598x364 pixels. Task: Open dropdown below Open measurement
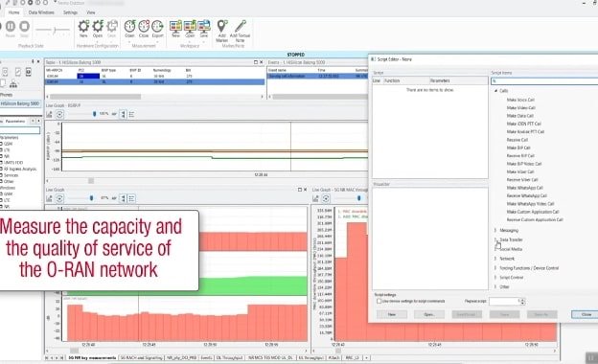pyautogui.click(x=129, y=41)
